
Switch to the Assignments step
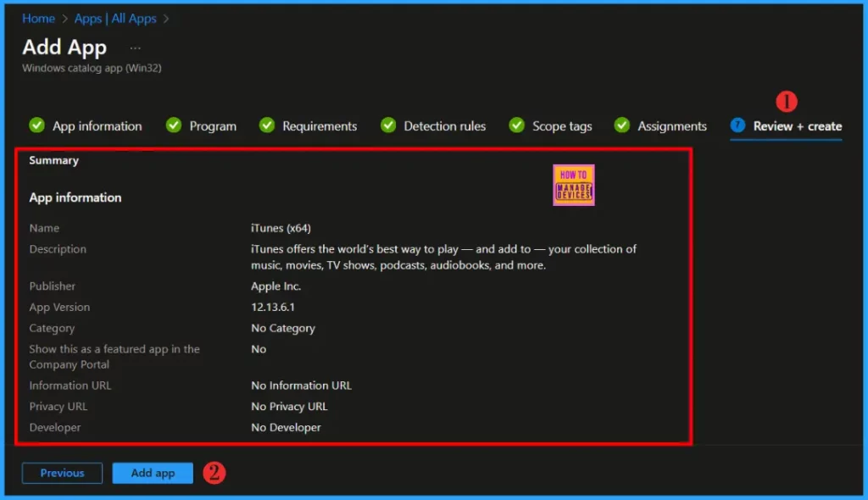pos(672,126)
